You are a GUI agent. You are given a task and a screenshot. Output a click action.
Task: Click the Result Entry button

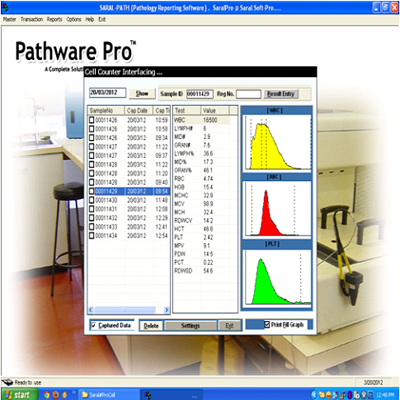tap(281, 94)
